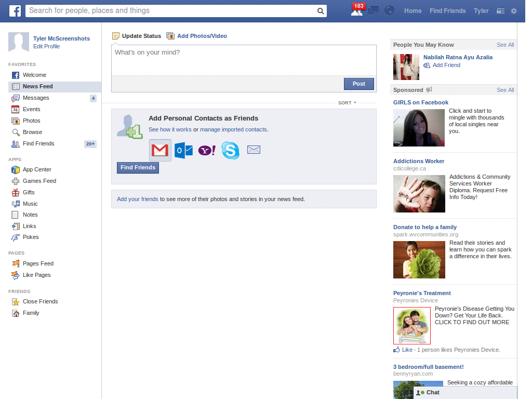Open the messages icon in top bar
Screen dimensions: 532x399
373,11
